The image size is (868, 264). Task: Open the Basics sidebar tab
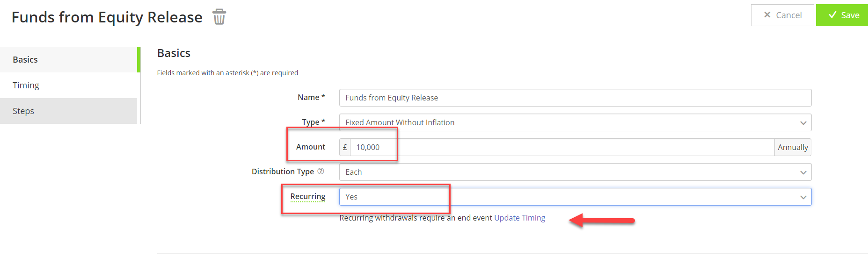point(69,59)
